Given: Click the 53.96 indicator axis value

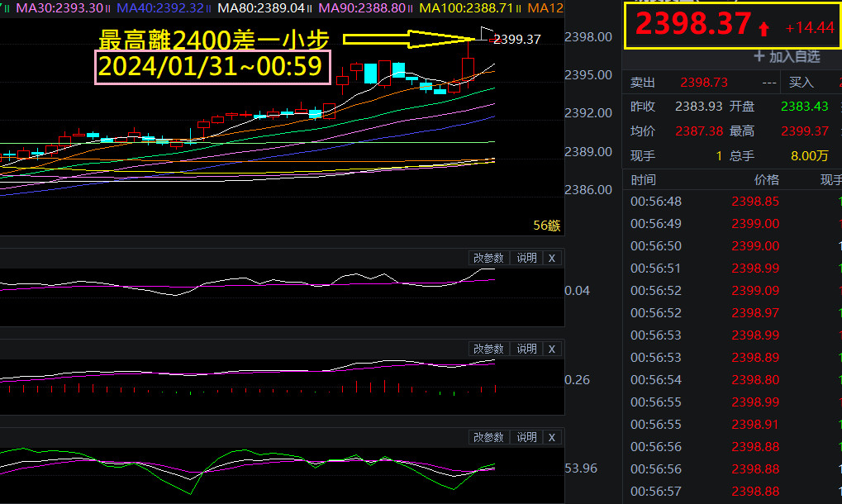Looking at the screenshot, I should point(581,468).
